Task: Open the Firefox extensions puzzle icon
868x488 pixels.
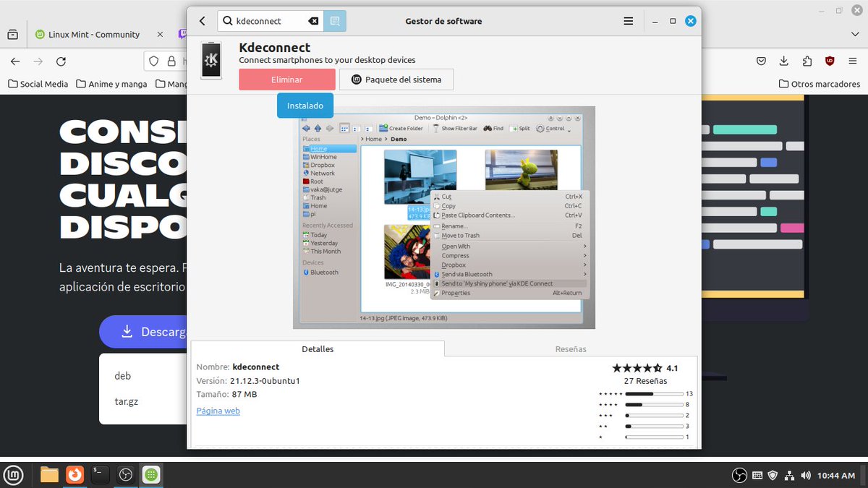Action: [807, 61]
